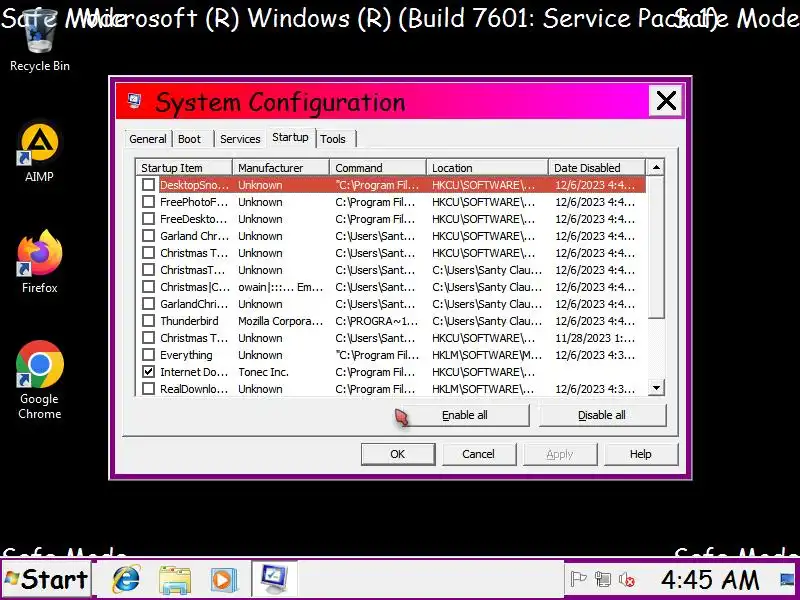
Task: Confirm with the OK button
Action: (x=398, y=454)
